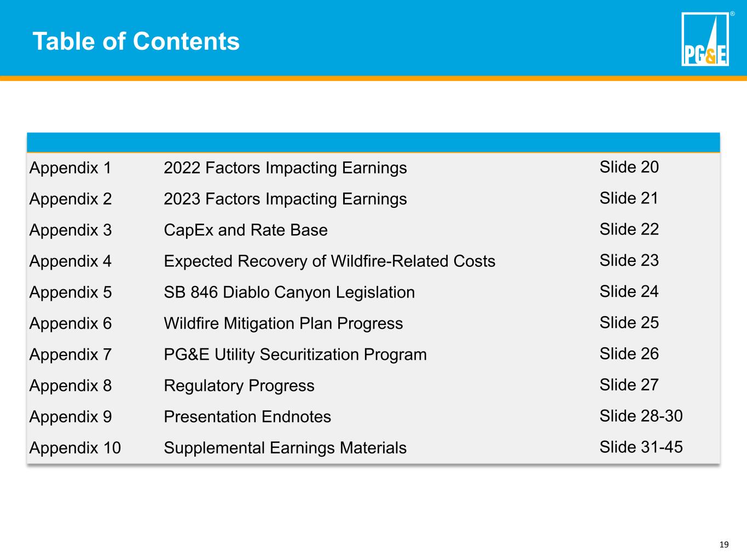Open Expected Recovery of Wildfire-Related Costs
Image resolution: width=747 pixels, height=560 pixels.
coord(329,261)
